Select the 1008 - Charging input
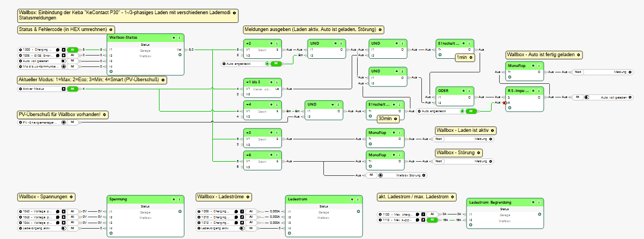This screenshot has height=239, width=644. pos(226,211)
